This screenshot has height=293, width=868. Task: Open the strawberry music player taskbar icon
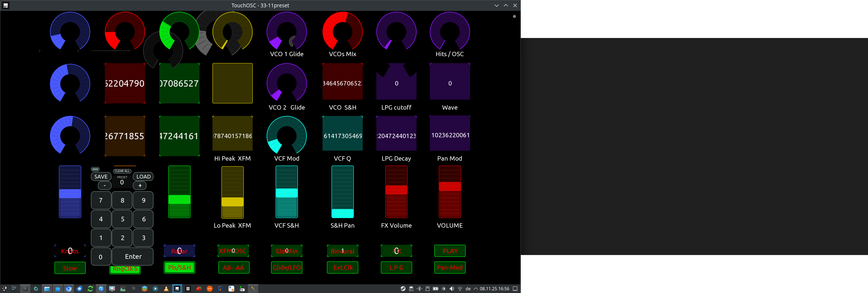click(x=199, y=289)
